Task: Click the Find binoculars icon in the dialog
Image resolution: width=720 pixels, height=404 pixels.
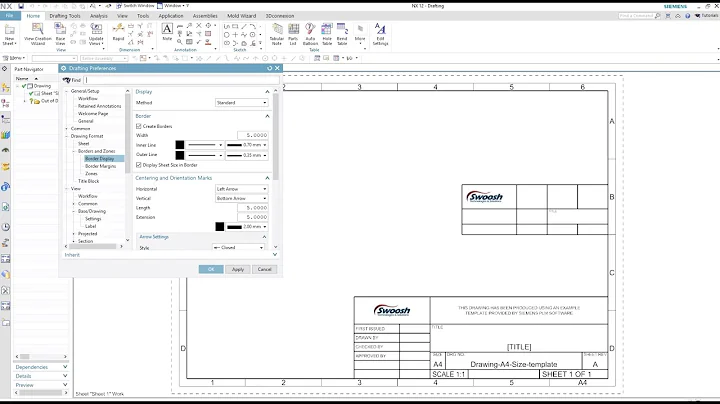Action: pos(67,80)
